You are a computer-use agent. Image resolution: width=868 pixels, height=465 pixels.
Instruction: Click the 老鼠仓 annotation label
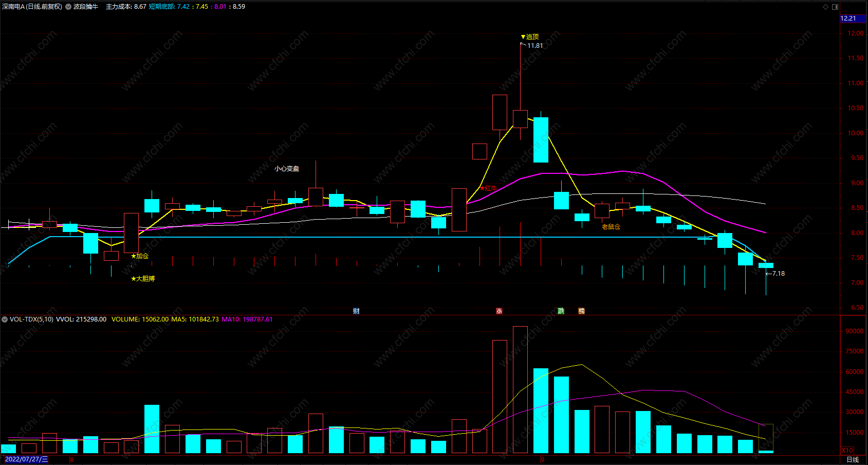(x=611, y=227)
